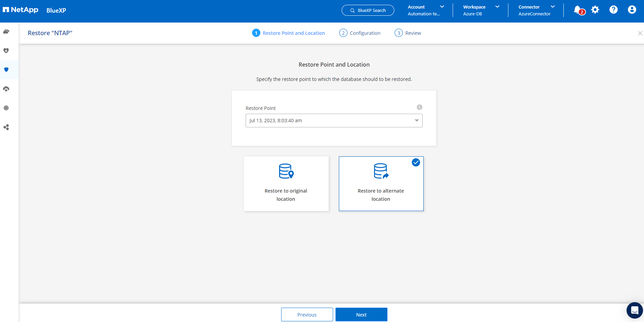The image size is (644, 322).
Task: Open the settings gear icon
Action: pyautogui.click(x=595, y=10)
